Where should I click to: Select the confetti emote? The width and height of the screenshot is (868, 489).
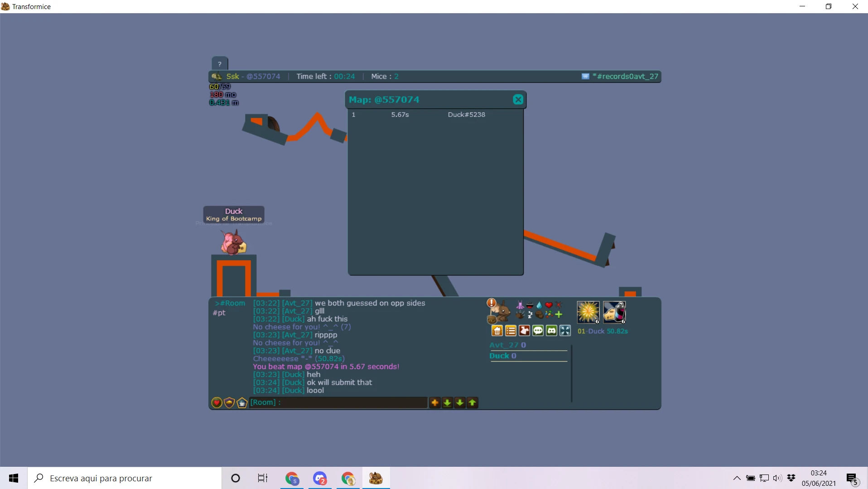[x=549, y=315]
